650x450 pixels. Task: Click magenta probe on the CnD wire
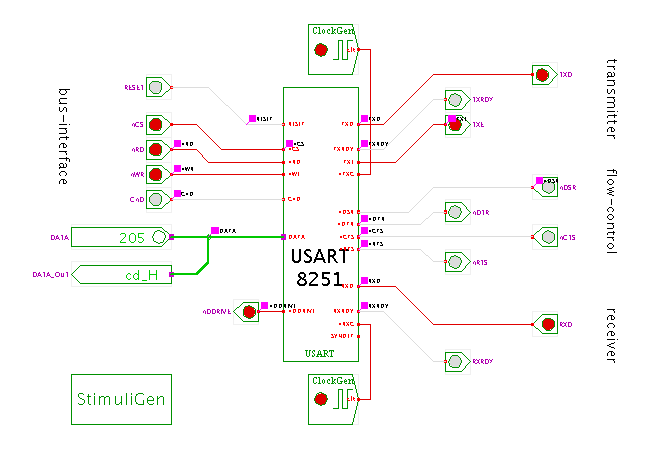(177, 194)
